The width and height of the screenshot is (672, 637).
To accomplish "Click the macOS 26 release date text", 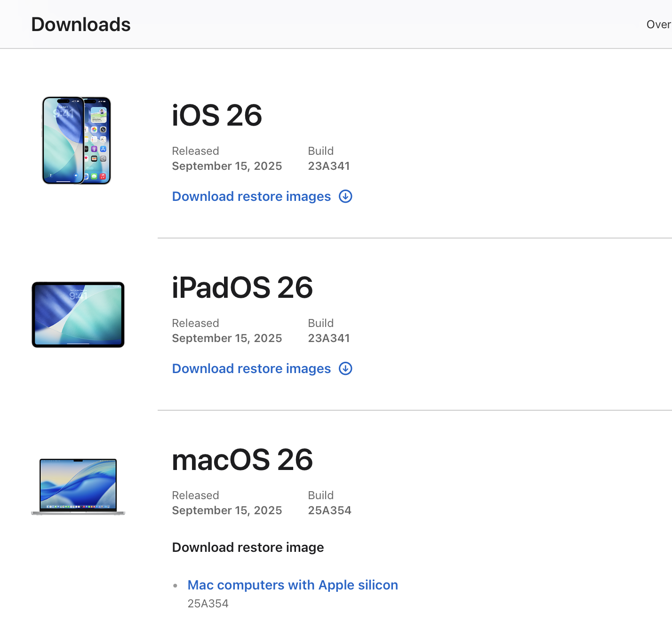I will pyautogui.click(x=227, y=510).
